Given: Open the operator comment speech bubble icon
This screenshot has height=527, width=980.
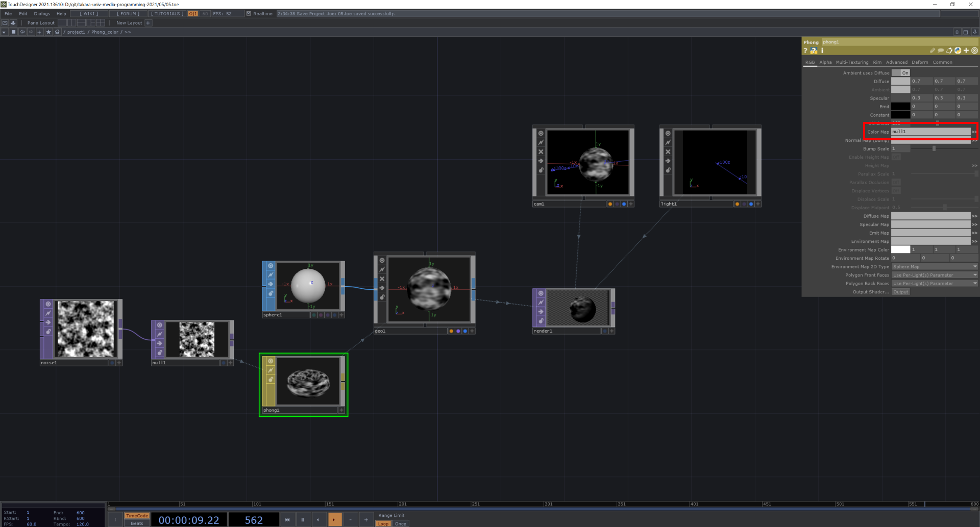Looking at the screenshot, I should click(x=941, y=51).
